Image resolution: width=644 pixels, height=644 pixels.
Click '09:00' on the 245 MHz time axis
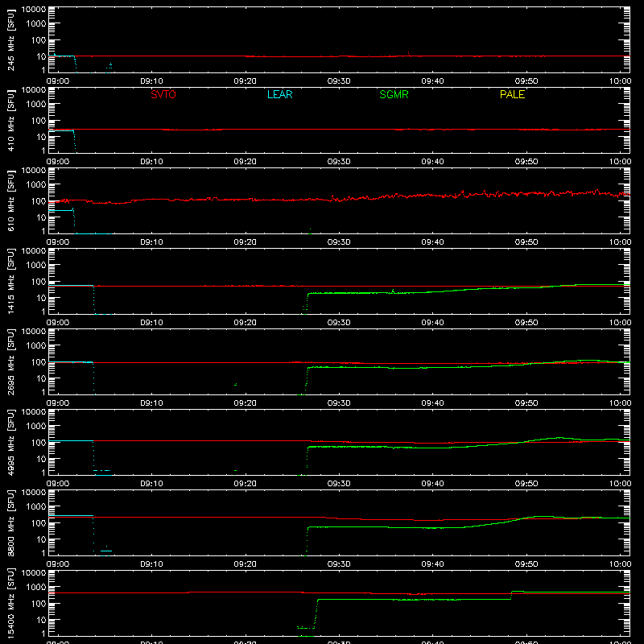[x=58, y=81]
